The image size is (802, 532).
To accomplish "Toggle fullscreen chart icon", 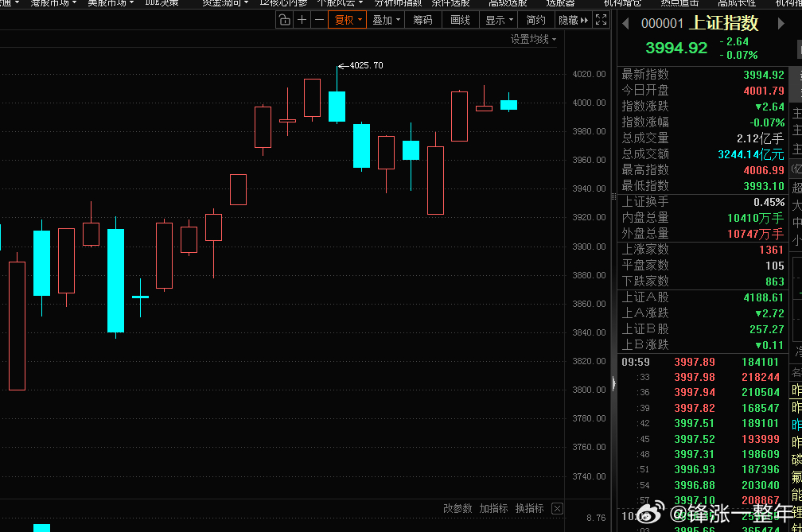I will tap(601, 20).
